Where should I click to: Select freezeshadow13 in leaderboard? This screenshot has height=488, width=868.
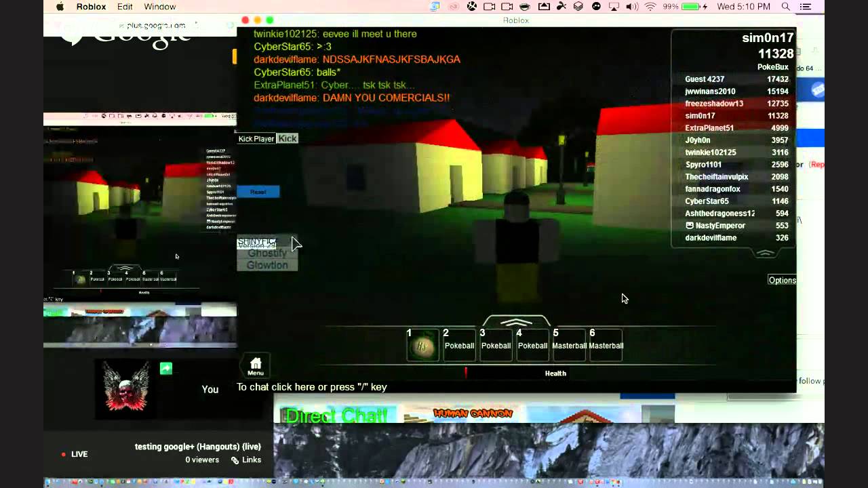(x=736, y=104)
